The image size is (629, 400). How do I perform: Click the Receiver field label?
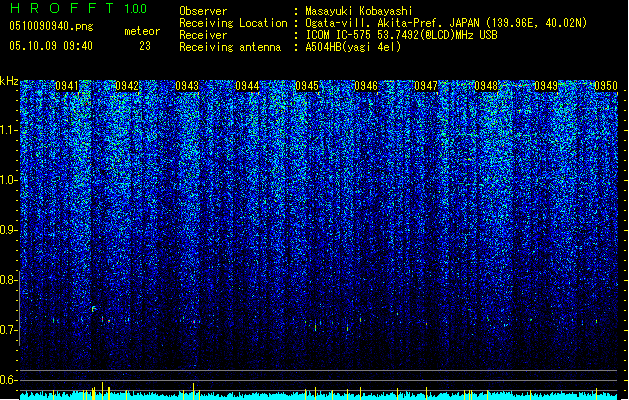coord(203,35)
